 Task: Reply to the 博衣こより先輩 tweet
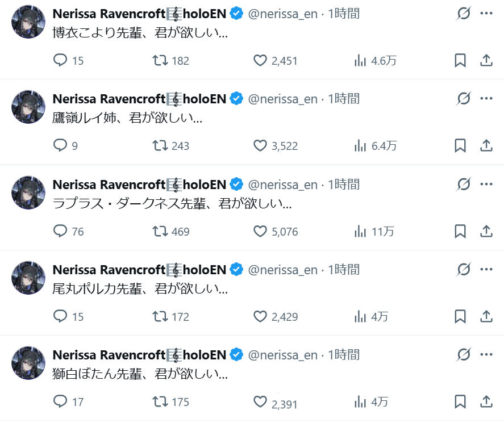tap(61, 60)
